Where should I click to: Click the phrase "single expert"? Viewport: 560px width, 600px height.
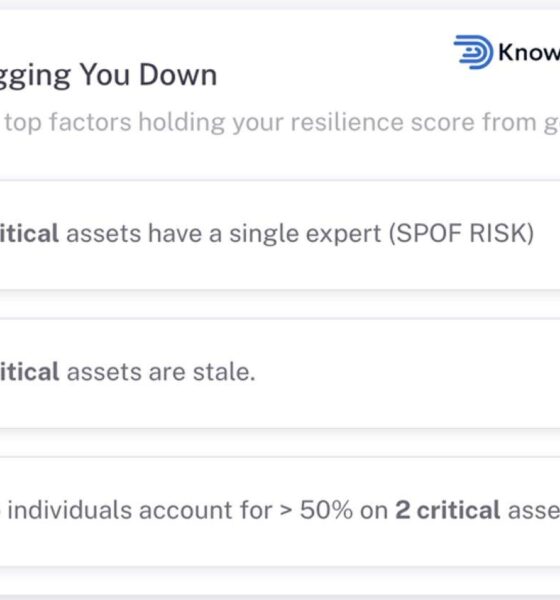pyautogui.click(x=305, y=235)
